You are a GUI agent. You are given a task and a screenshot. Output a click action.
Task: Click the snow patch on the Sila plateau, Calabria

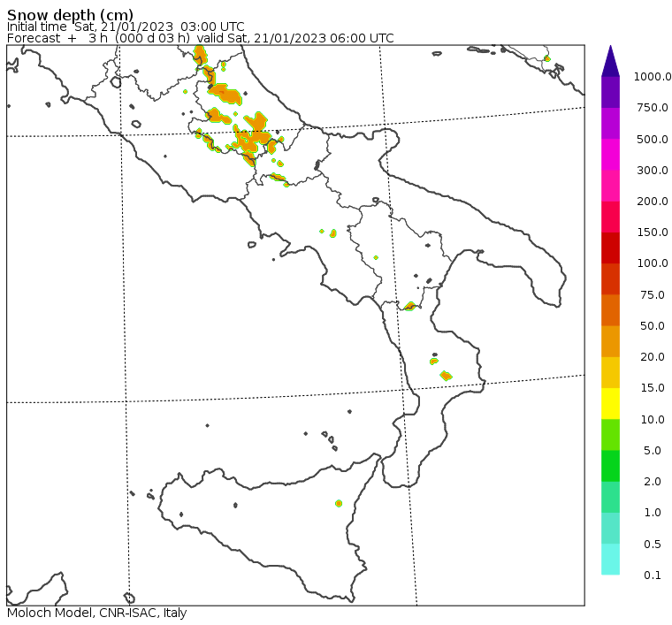447,376
